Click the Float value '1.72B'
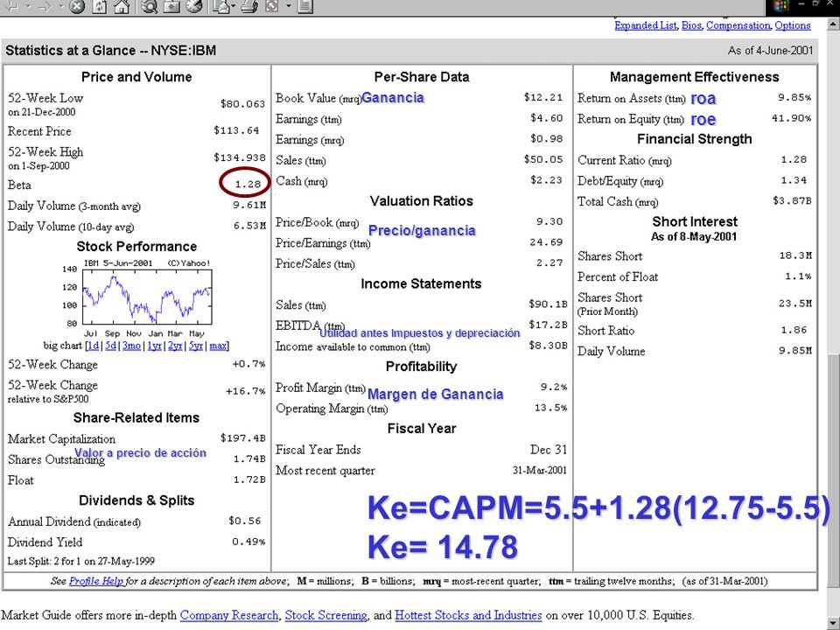 [x=249, y=480]
